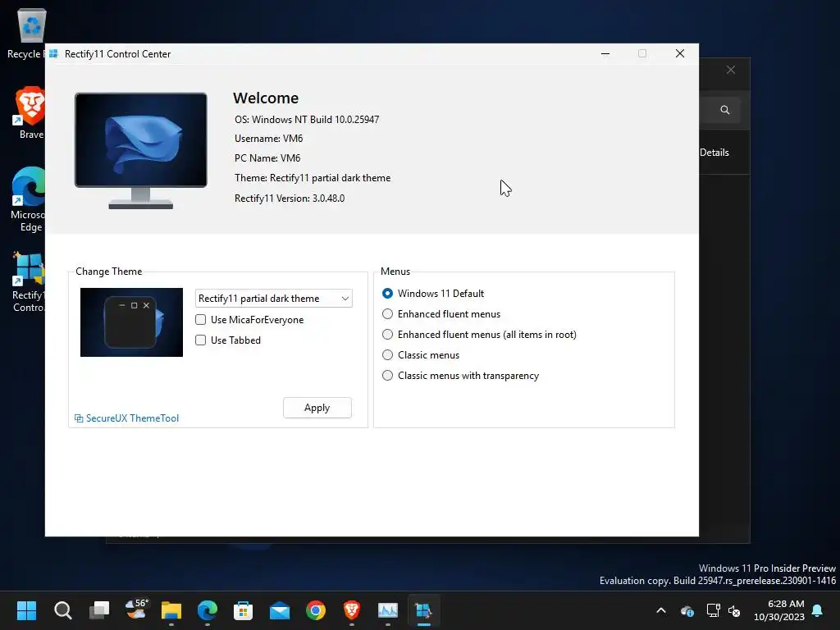Enable Use MicaForEveryone checkbox

201,320
